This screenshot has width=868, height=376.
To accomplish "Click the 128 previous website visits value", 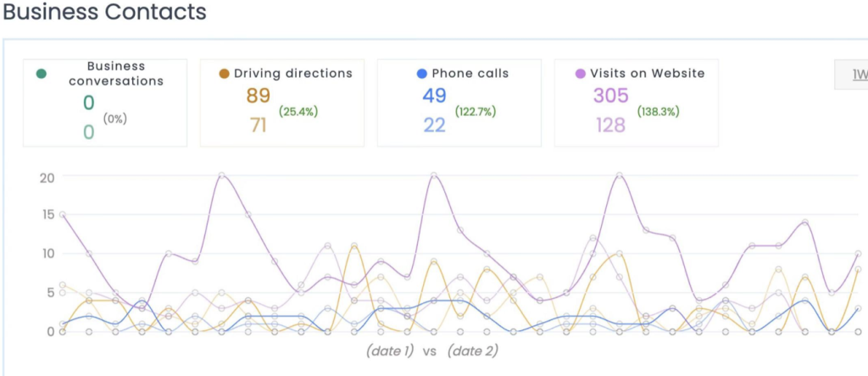I will click(609, 125).
